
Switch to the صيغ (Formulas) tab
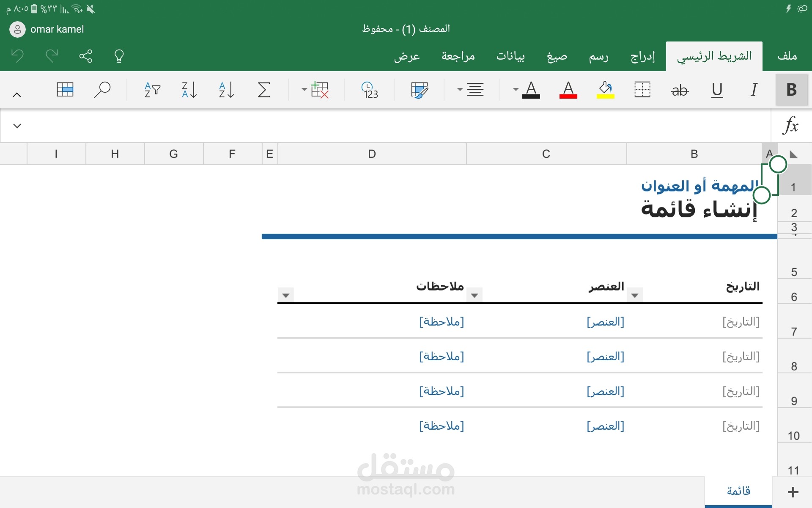pos(557,56)
